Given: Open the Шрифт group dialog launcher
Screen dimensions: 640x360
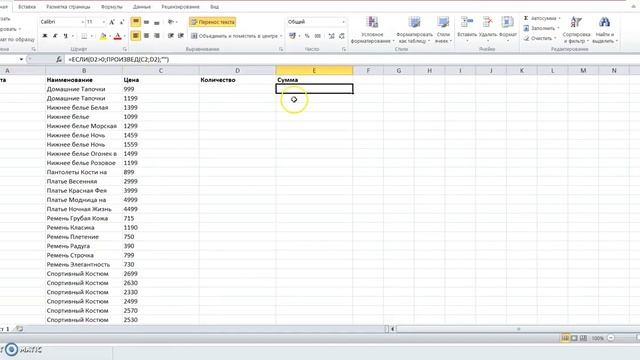Looking at the screenshot, I should pos(124,49).
